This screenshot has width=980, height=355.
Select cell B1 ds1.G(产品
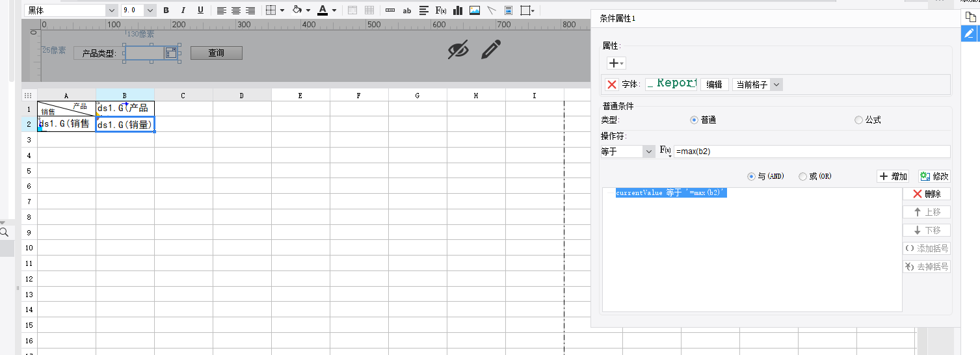pyautogui.click(x=125, y=109)
